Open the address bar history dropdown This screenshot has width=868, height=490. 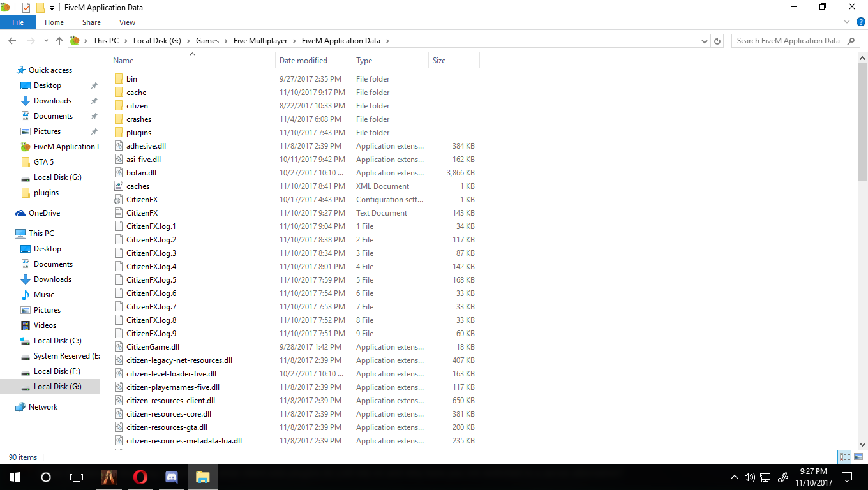pyautogui.click(x=705, y=41)
